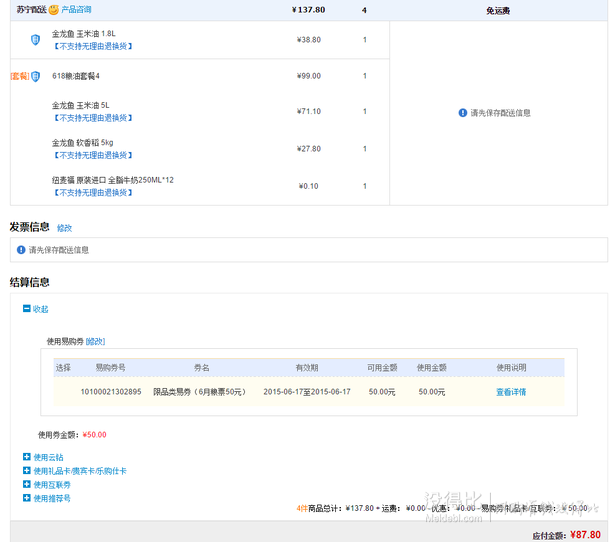This screenshot has width=610, height=542.
Task: Expand 使用云钻 option
Action: pyautogui.click(x=43, y=457)
